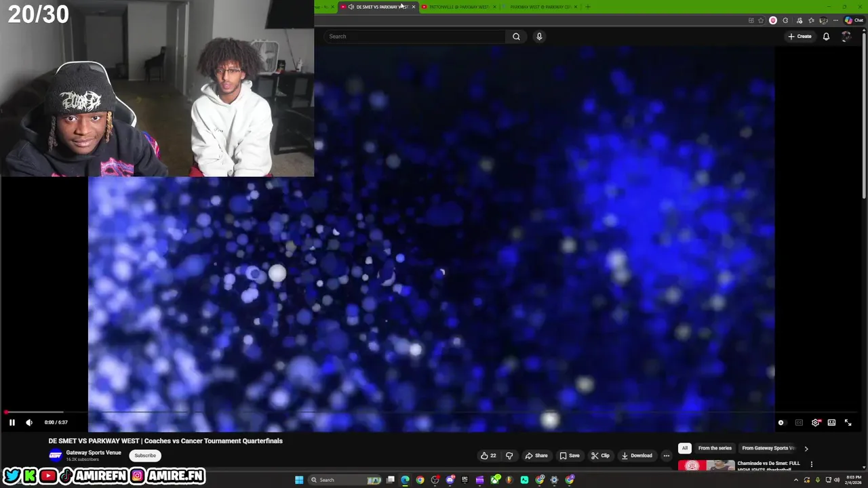The image size is (868, 488).
Task: Mute the video volume
Action: 29,422
